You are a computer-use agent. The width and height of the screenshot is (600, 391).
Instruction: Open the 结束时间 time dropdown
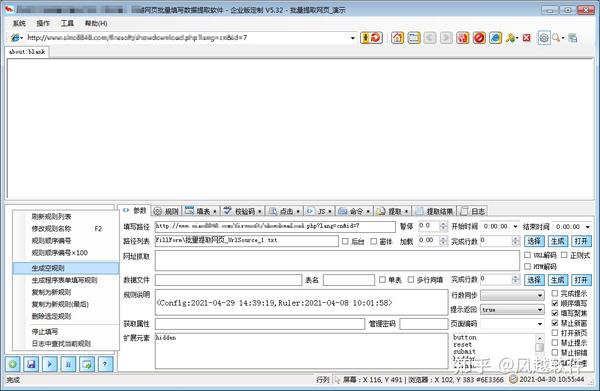point(588,227)
